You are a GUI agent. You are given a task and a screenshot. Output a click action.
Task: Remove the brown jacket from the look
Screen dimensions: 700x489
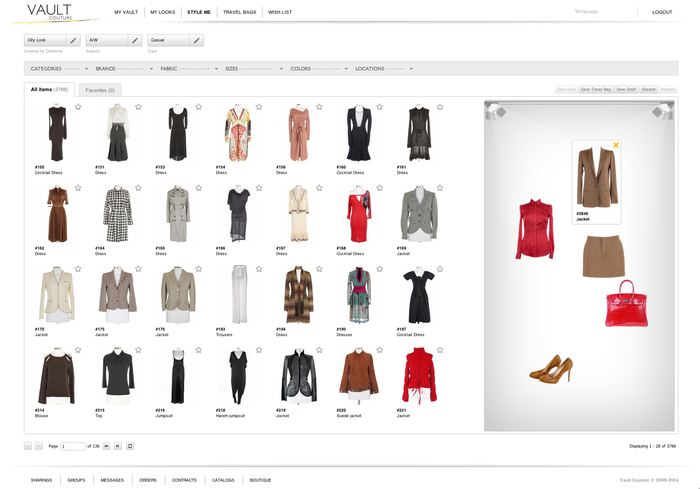point(616,146)
